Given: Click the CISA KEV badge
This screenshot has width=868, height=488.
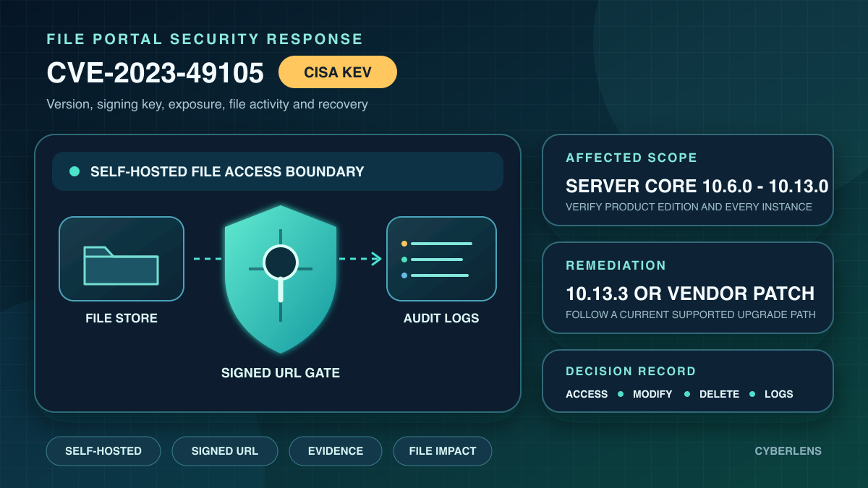Looking at the screenshot, I should pos(338,72).
